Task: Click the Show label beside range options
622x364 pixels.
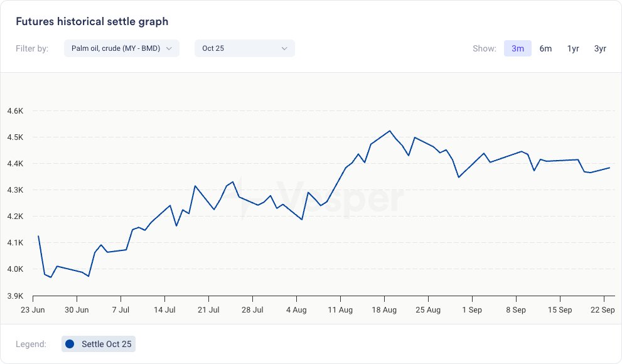Action: 485,48
